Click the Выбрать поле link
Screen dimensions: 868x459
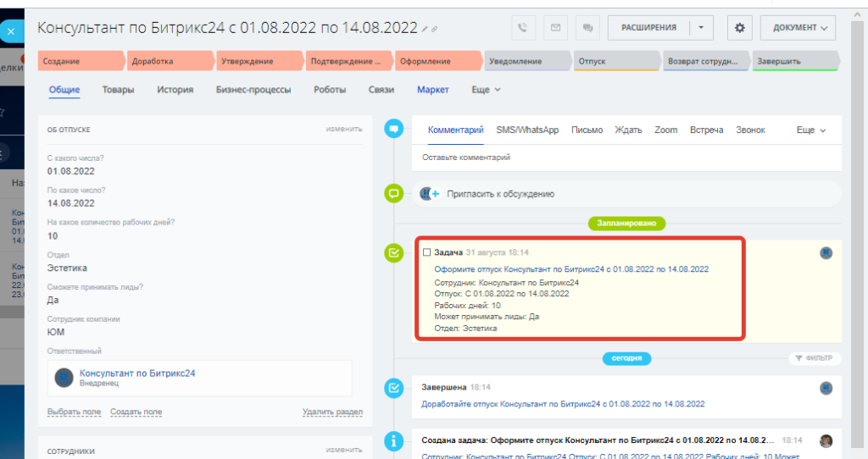[75, 412]
